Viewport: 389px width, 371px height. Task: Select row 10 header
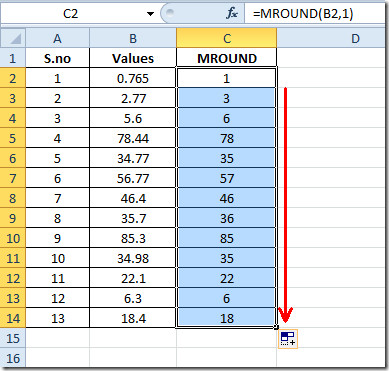pyautogui.click(x=13, y=238)
